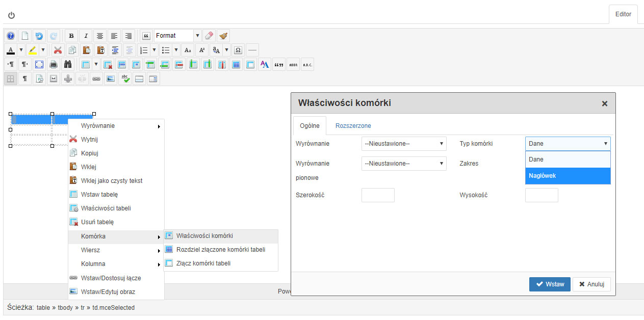Screen dimensions: 644x320
Task: Click the anchor icon in toolbar
Action: click(68, 78)
